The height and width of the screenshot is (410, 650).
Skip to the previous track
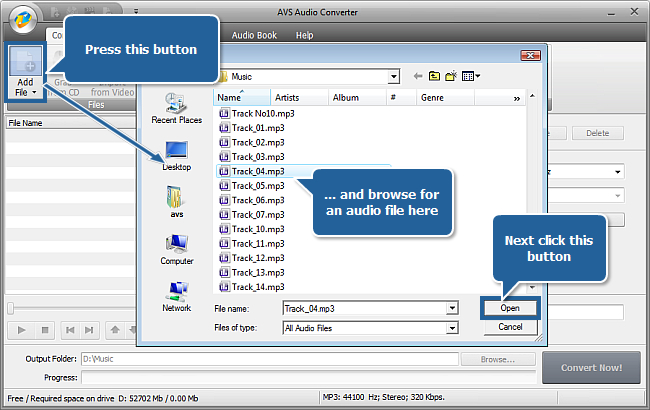coord(70,330)
